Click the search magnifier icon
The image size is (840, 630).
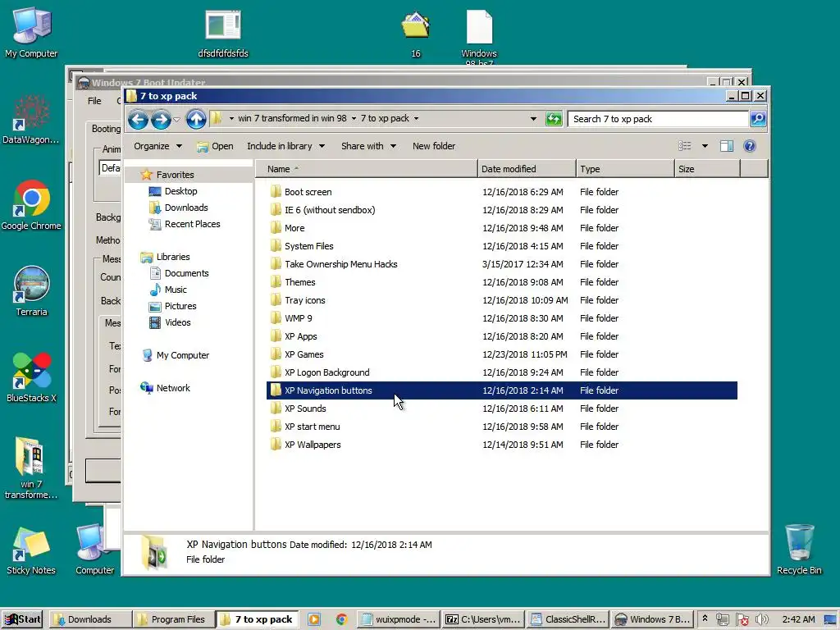click(x=758, y=119)
